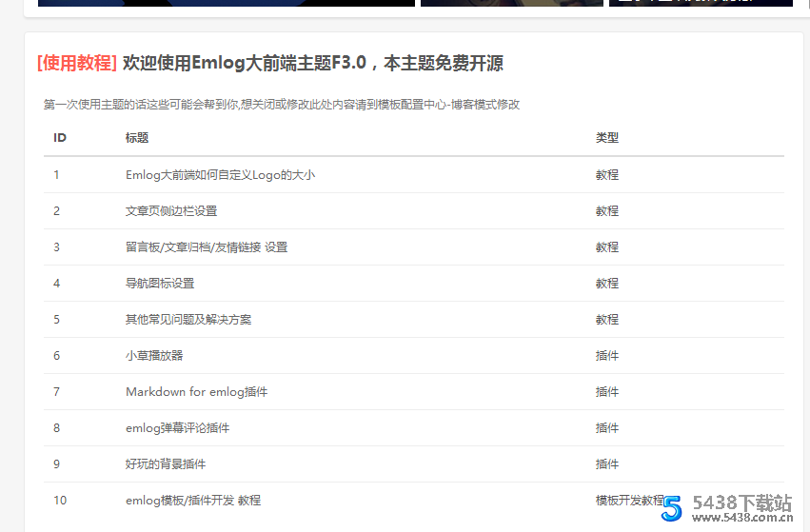Click ID cell 3

click(56, 247)
